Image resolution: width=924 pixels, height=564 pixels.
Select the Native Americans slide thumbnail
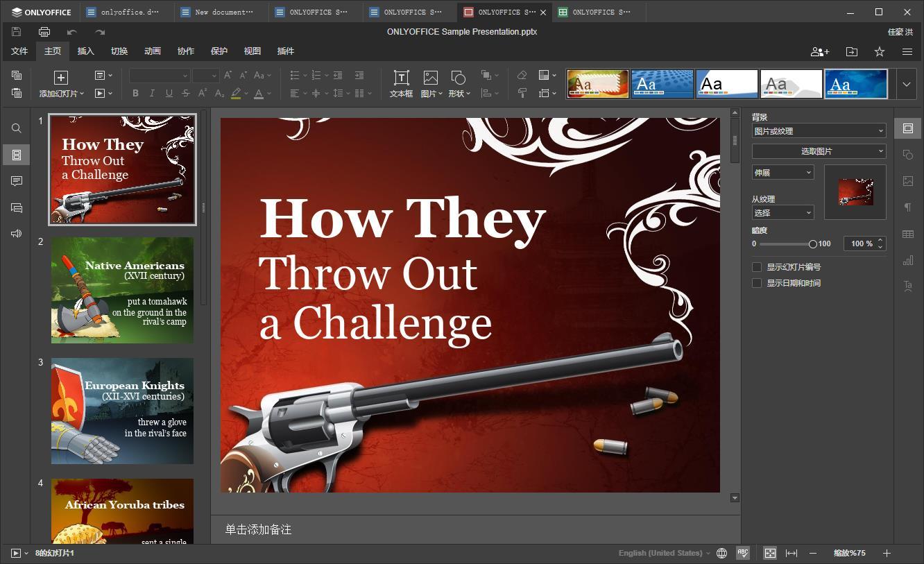[122, 290]
